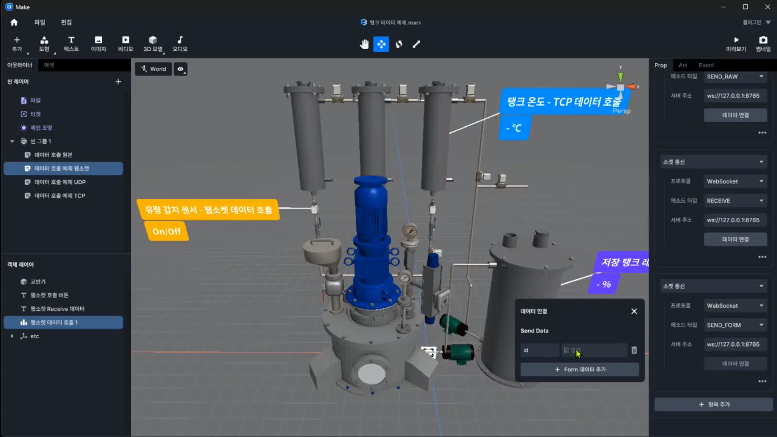Click the Home icon in the menu bar
The height and width of the screenshot is (437, 777).
[x=14, y=21]
